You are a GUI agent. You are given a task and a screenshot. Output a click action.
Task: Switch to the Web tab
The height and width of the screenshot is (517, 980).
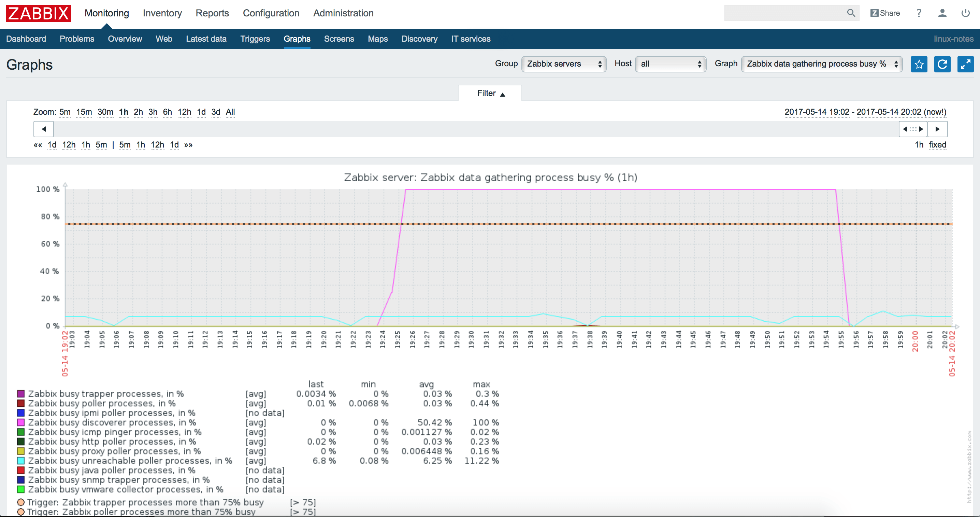[x=164, y=39]
